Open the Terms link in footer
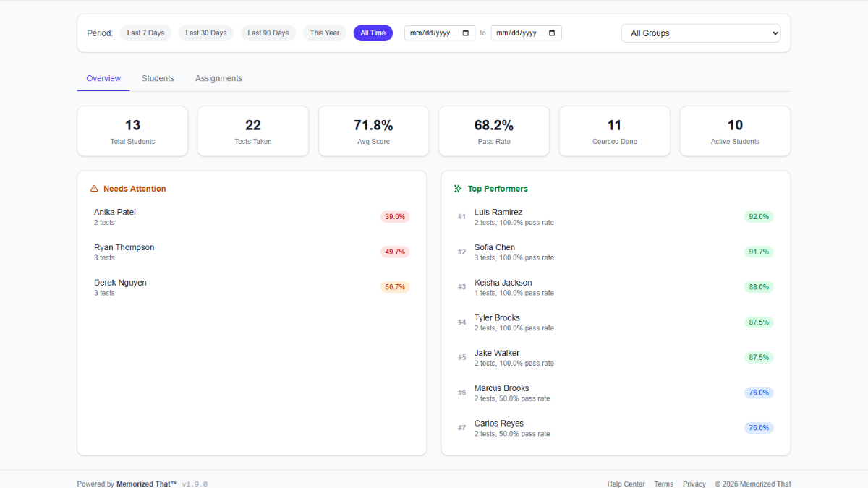Viewport: 868px width, 488px height. pos(663,484)
